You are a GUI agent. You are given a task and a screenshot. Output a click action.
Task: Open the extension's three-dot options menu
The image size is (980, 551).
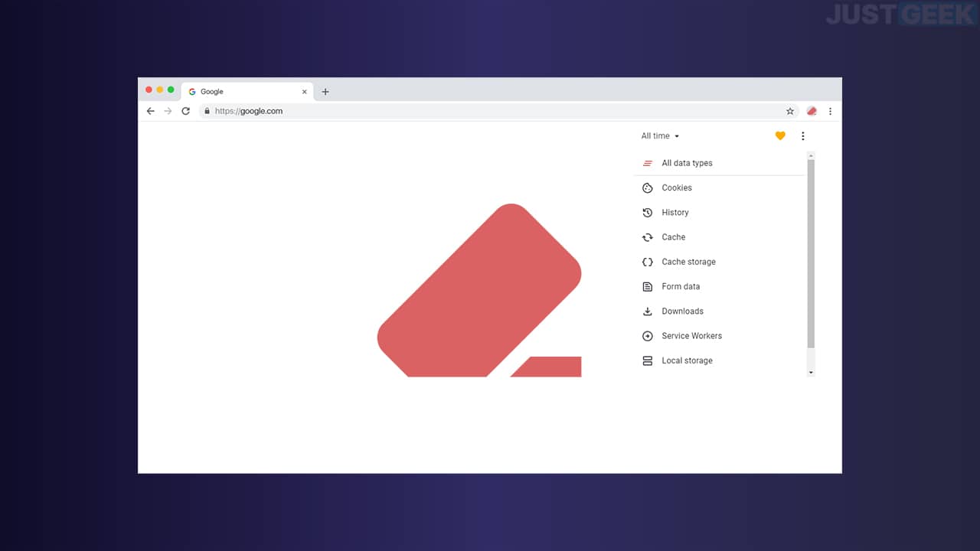click(803, 136)
